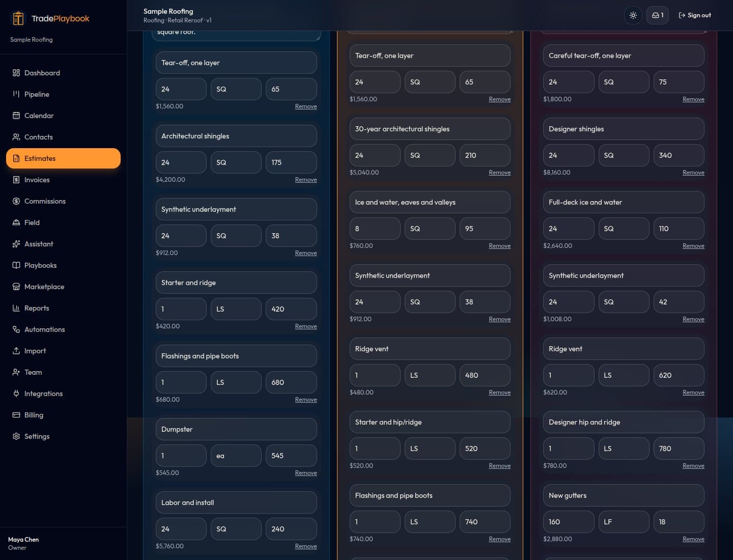Click the Assistant sparkle icon
733x560 pixels.
tap(16, 244)
